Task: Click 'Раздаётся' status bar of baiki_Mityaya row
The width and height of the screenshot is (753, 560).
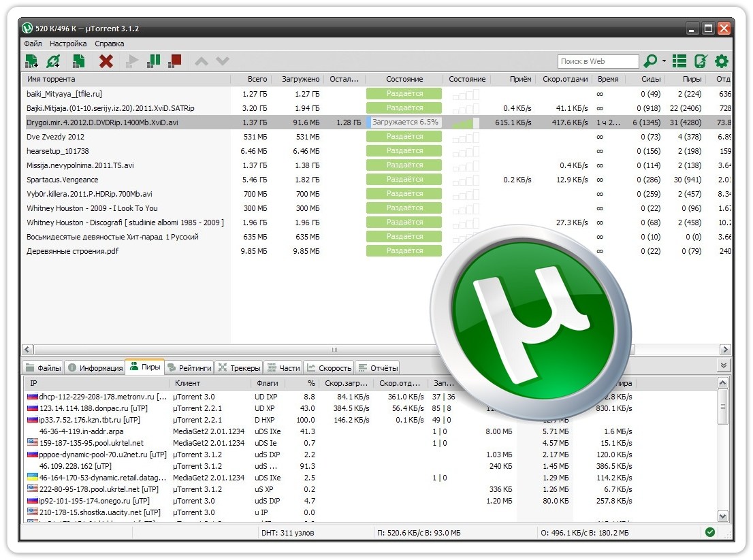Action: 404,94
